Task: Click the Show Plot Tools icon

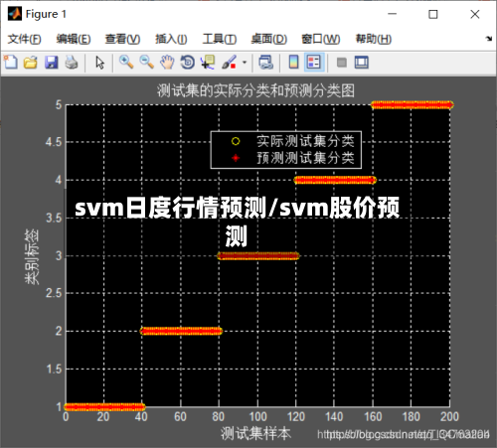Action: pos(361,63)
